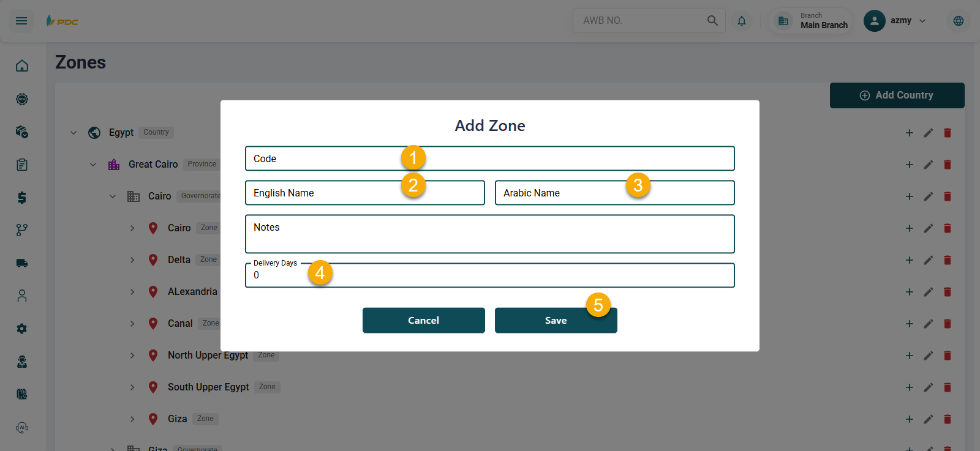Collapse the Egypt country node
980x451 pixels.
point(73,133)
